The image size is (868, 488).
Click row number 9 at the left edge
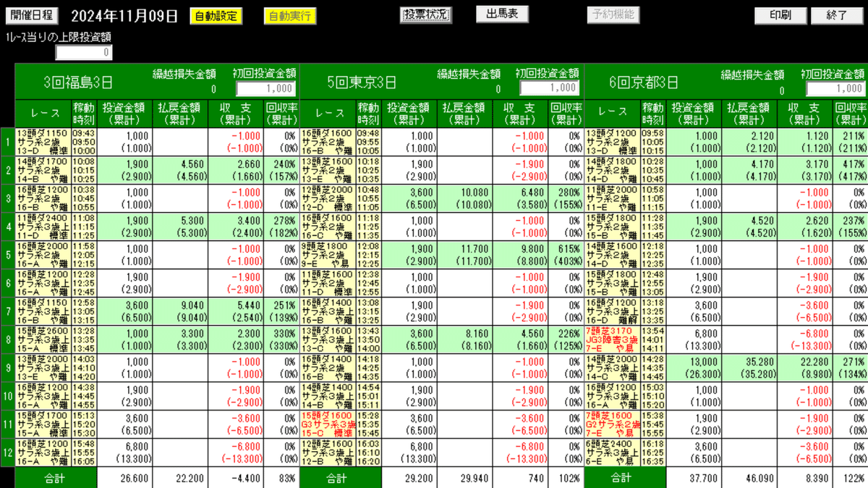pyautogui.click(x=7, y=368)
